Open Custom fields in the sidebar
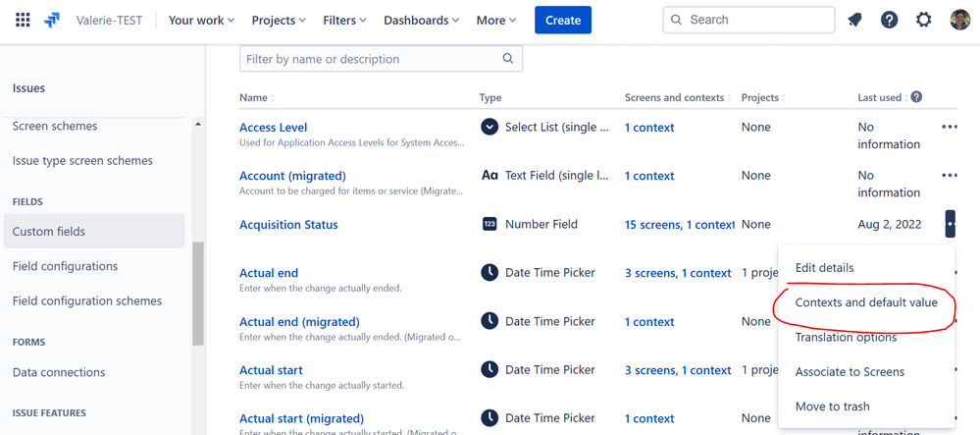The height and width of the screenshot is (435, 980). pos(94,231)
